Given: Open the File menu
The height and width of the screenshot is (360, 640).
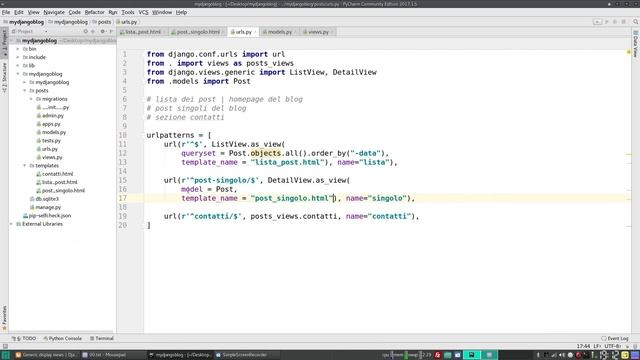Looking at the screenshot, I should point(6,12).
